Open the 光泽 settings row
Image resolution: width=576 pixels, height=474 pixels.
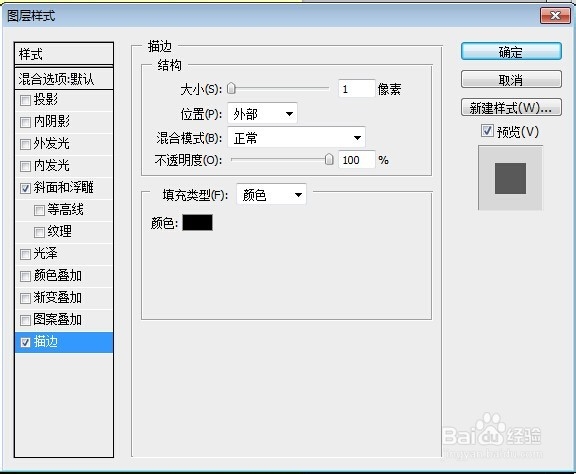pos(64,254)
